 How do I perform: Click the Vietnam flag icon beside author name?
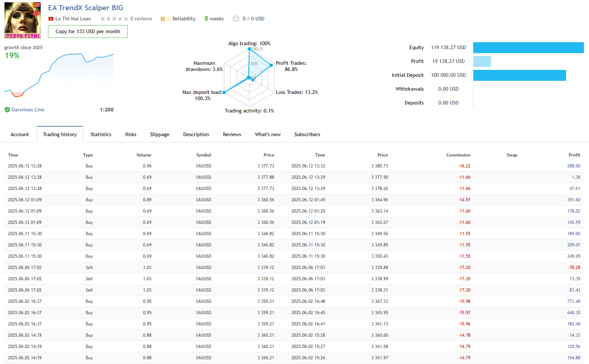51,19
